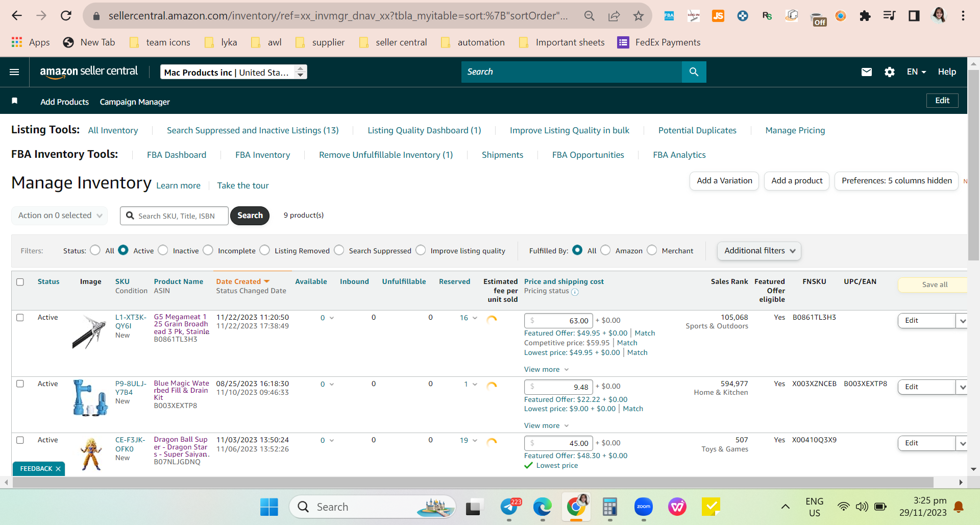Open the Action on 0 selected dropdown
Screen dimensions: 980x525
[60, 216]
